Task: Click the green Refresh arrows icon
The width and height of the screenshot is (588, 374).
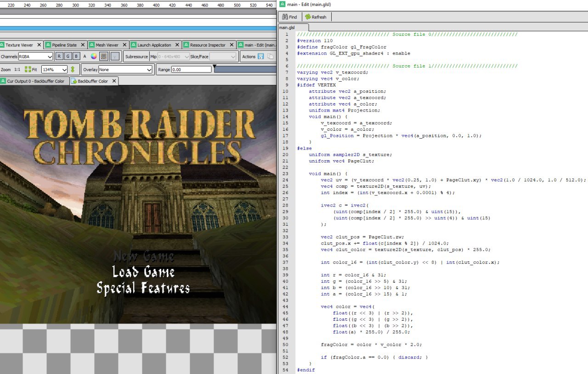Action: coord(308,17)
